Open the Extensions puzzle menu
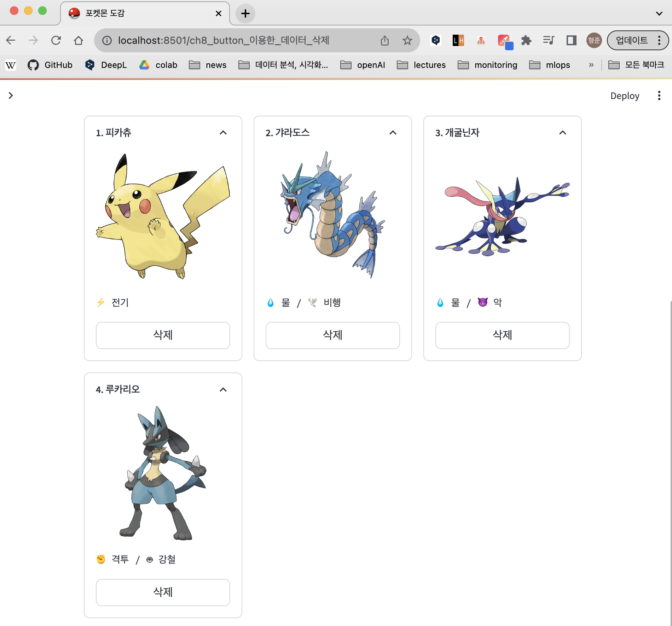Image resolution: width=672 pixels, height=626 pixels. (x=526, y=40)
